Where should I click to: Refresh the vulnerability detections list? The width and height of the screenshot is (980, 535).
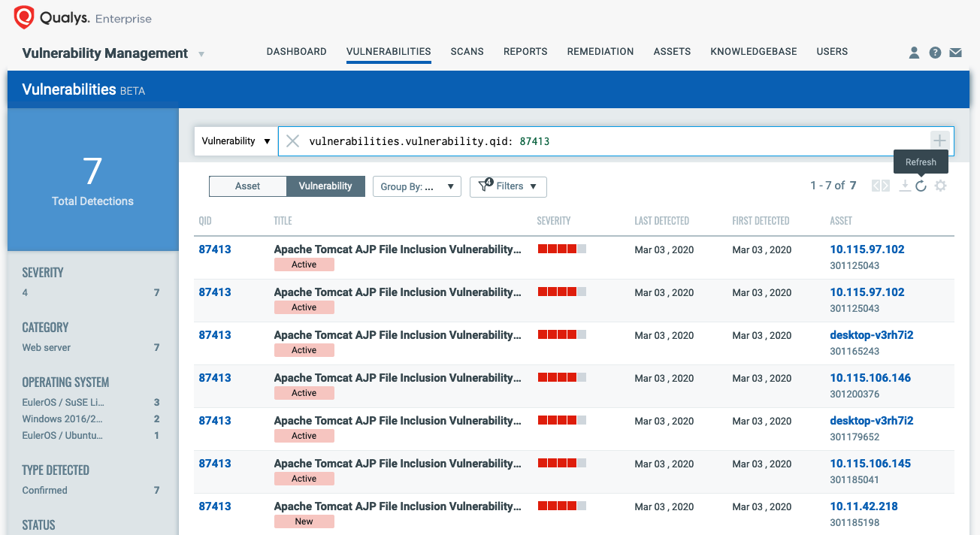coord(921,185)
